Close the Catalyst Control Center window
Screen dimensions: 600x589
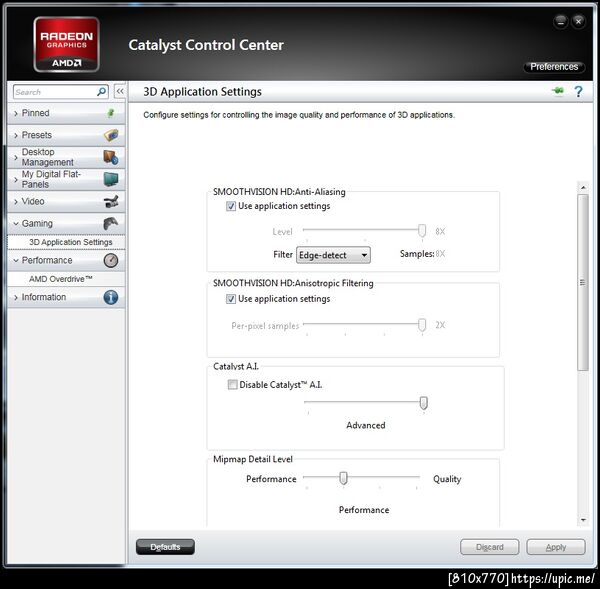click(579, 22)
